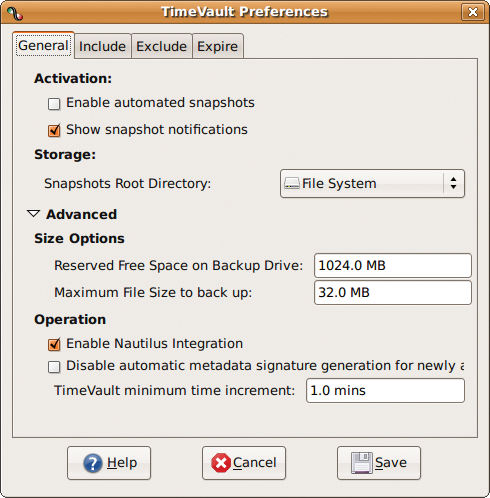Close the TimeVault Preferences window
The image size is (490, 498).
click(473, 12)
